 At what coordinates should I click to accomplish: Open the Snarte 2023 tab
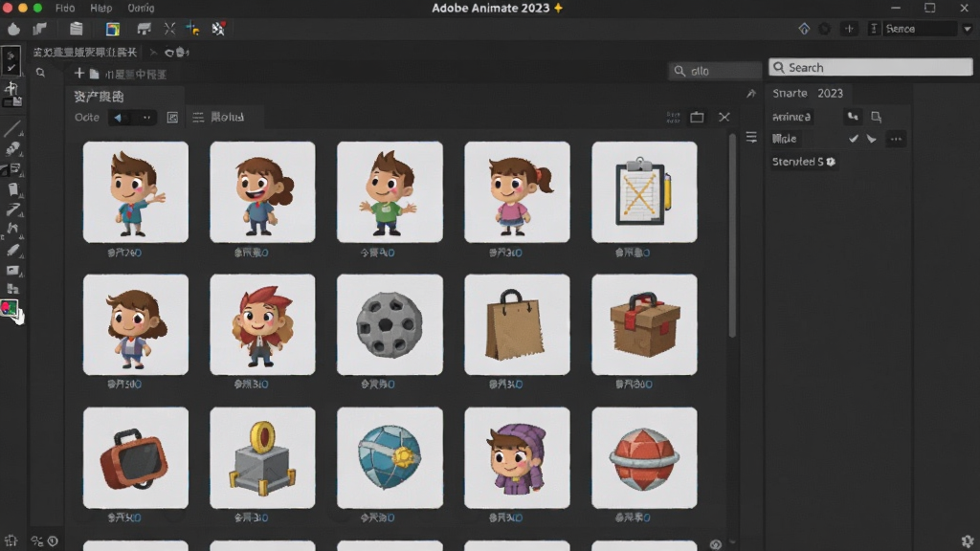[x=808, y=93]
